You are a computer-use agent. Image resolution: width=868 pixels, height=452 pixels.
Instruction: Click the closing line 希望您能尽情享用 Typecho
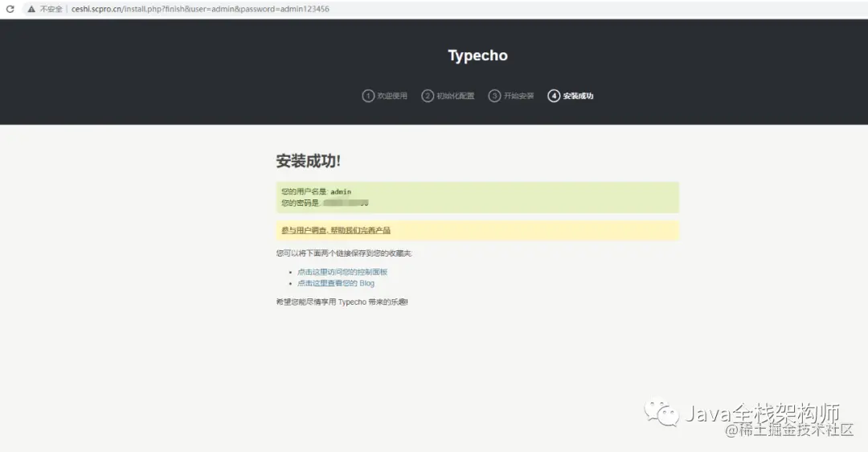point(342,302)
